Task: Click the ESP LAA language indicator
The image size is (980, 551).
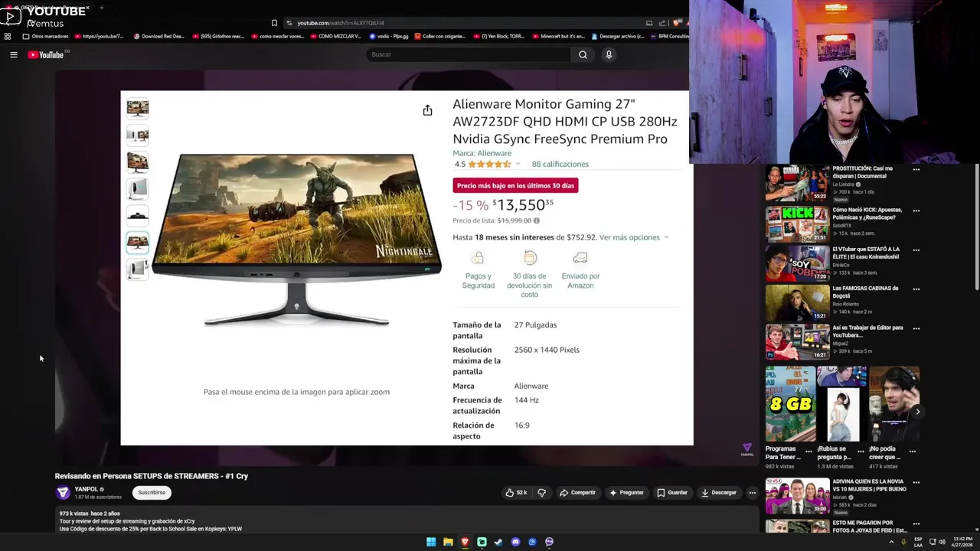Action: coord(918,542)
